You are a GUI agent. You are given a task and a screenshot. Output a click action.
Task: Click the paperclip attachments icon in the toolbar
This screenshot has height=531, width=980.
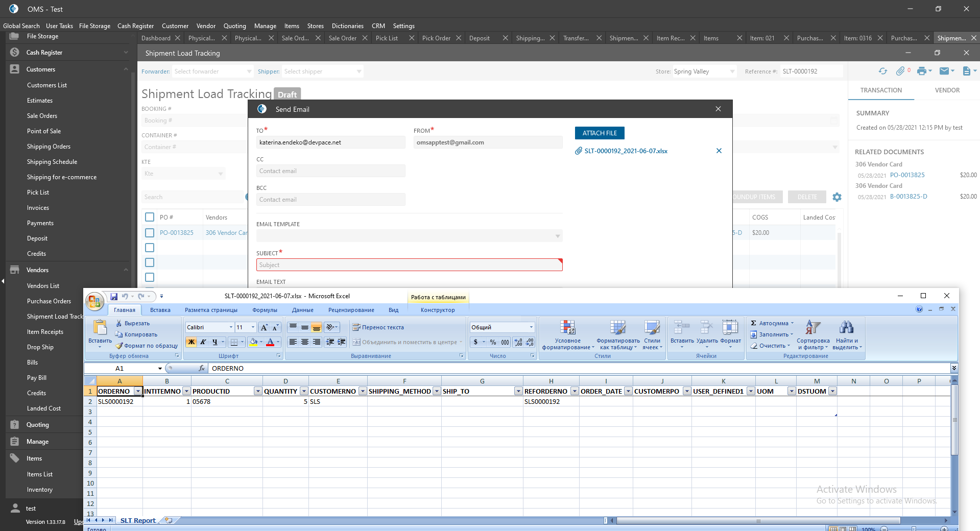pos(900,71)
